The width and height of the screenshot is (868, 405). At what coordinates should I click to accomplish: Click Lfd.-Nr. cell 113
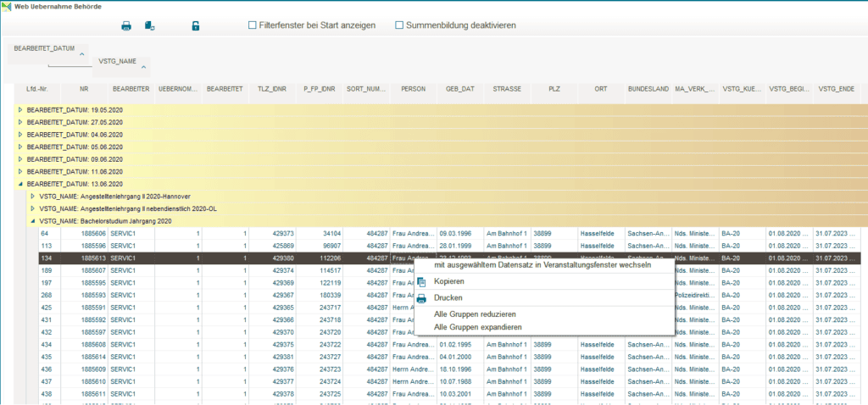[50, 246]
